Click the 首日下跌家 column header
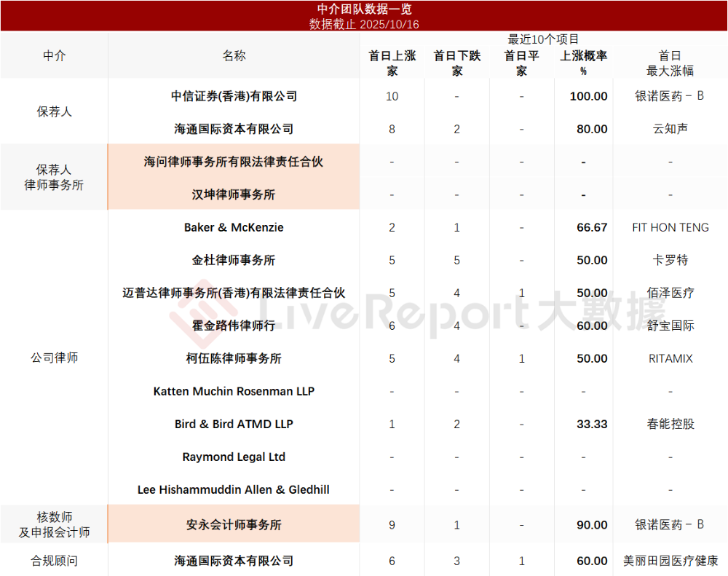728x576 pixels. [457, 63]
